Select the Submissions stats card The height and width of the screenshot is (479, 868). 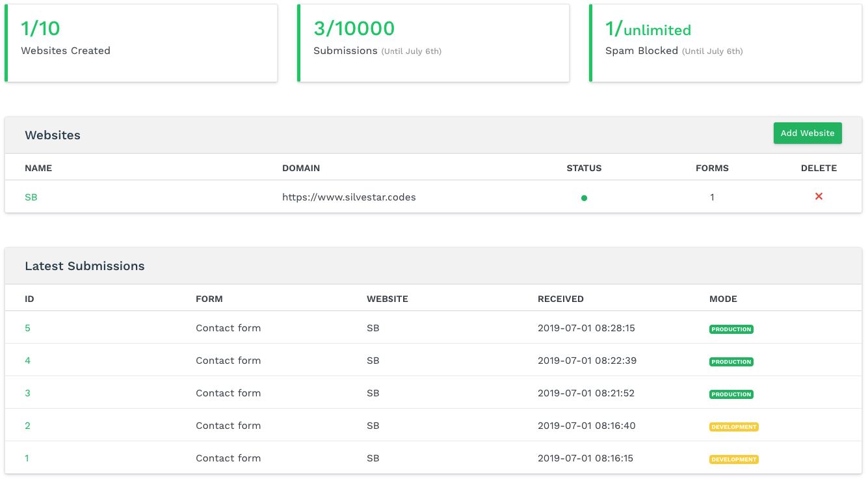tap(433, 43)
